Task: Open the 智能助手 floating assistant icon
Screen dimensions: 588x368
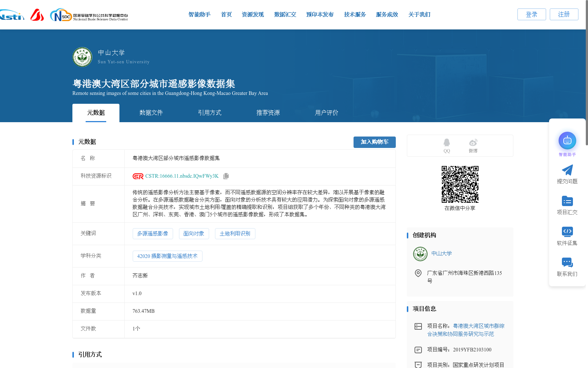Action: (x=567, y=141)
